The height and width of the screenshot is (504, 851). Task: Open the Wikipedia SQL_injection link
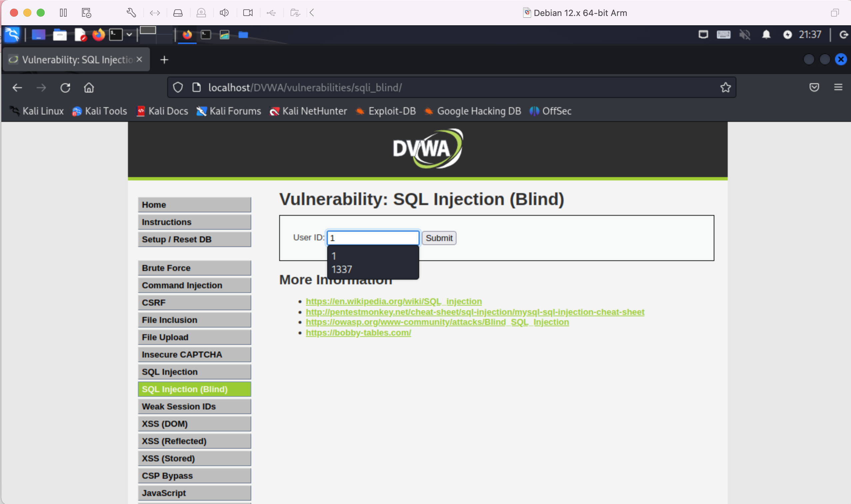click(x=394, y=302)
